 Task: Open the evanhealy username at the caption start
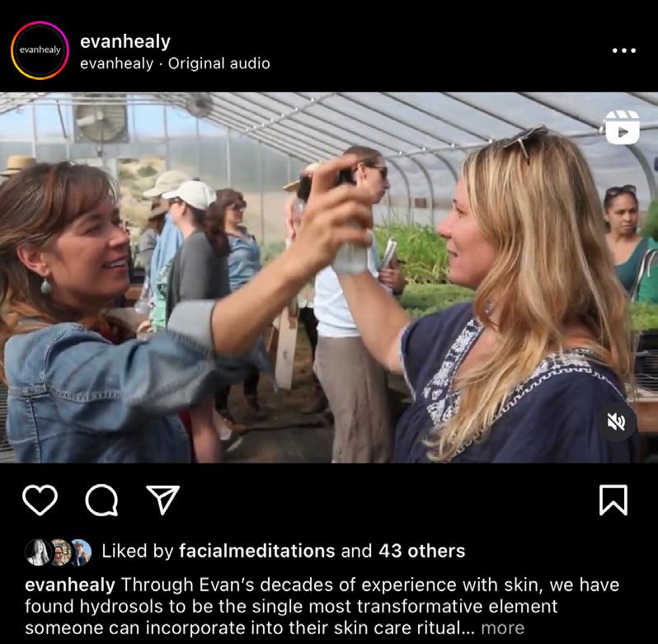pos(70,585)
